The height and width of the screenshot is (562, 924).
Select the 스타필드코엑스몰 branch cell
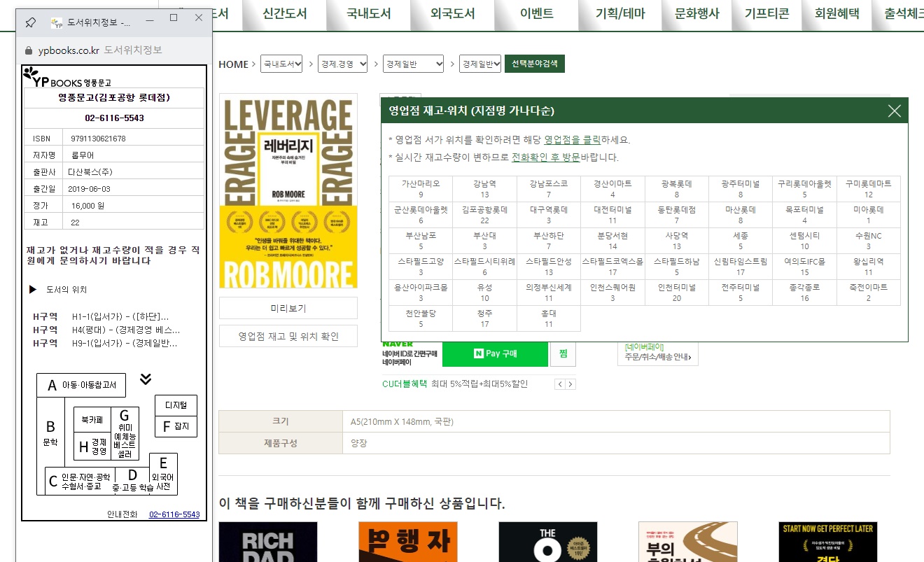(x=612, y=267)
